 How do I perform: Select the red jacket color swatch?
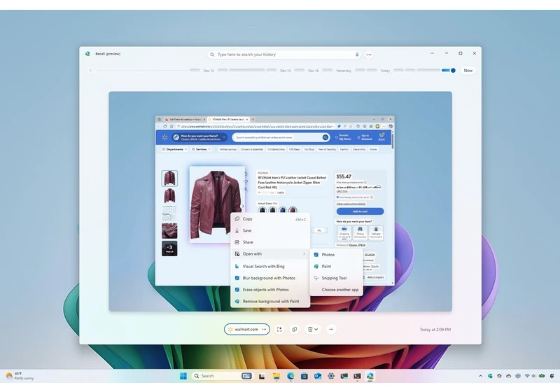tap(293, 210)
